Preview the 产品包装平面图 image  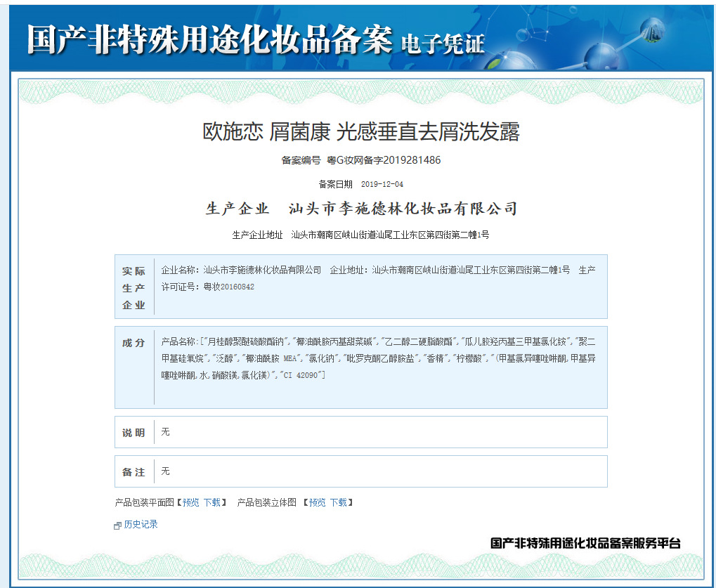(x=191, y=502)
